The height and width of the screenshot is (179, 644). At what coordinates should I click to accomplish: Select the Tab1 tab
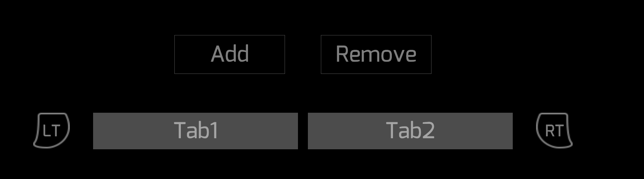195,131
